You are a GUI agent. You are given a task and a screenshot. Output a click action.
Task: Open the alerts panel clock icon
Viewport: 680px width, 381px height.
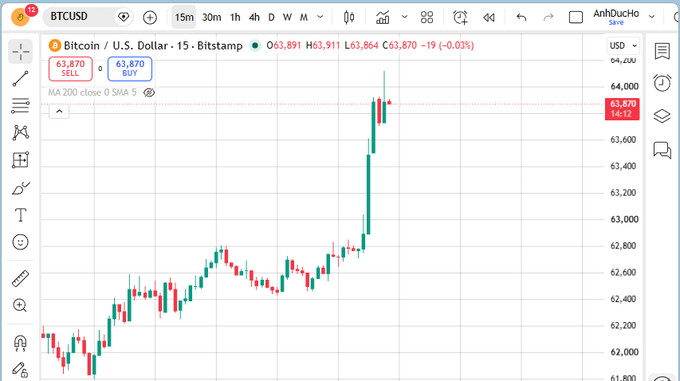click(662, 83)
